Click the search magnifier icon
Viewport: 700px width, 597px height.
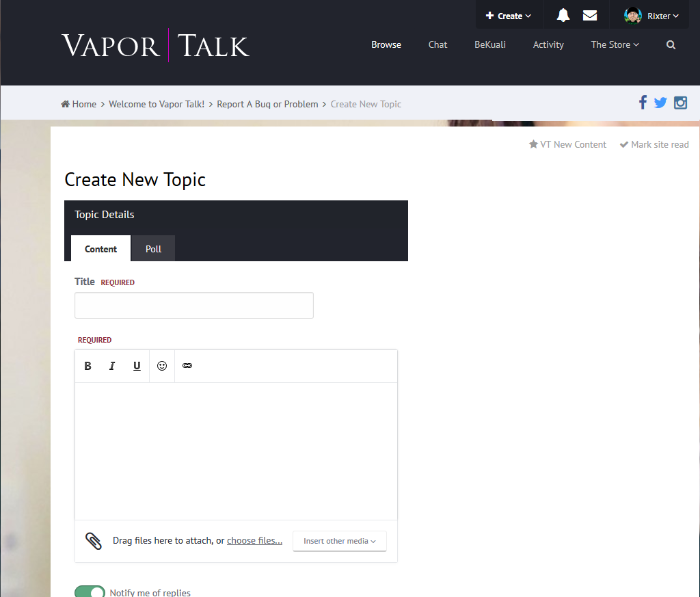click(671, 45)
